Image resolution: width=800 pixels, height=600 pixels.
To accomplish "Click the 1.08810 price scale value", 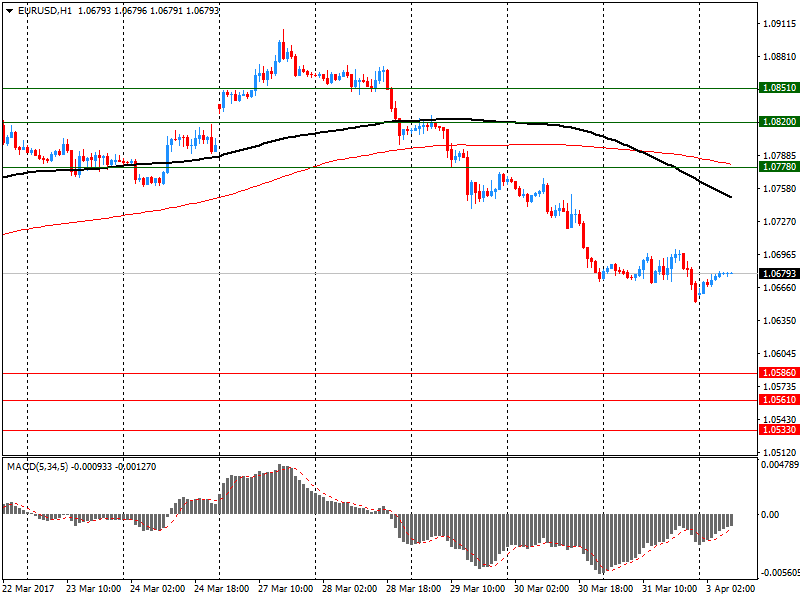I will tap(780, 57).
